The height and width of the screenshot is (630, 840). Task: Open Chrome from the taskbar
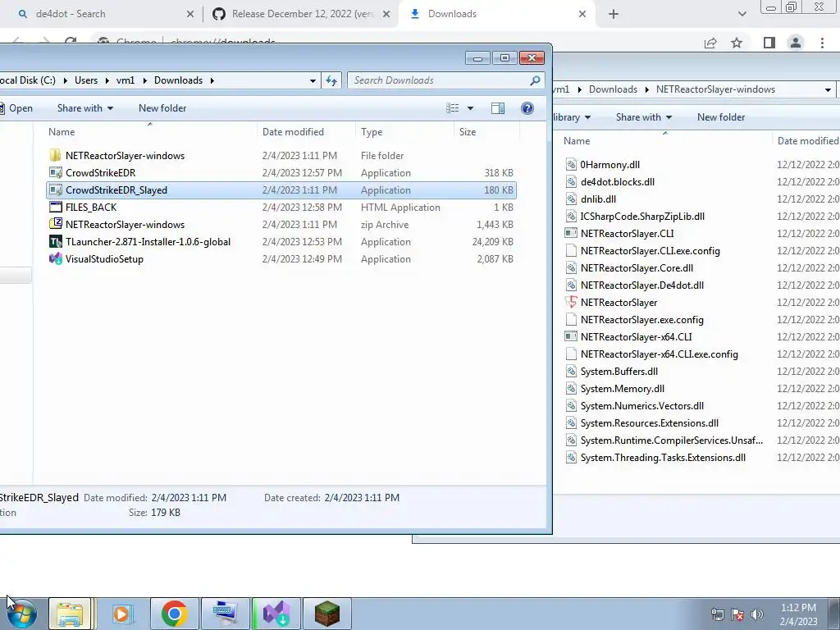[x=174, y=614]
